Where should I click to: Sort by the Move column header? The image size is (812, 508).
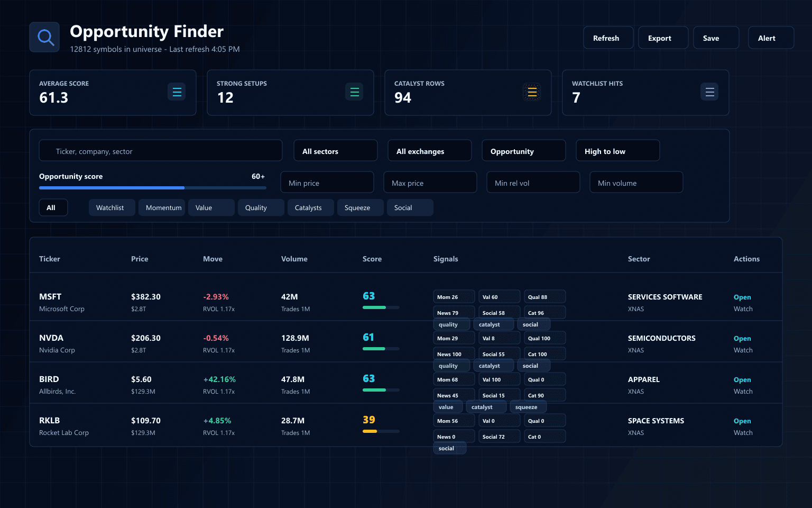(213, 259)
